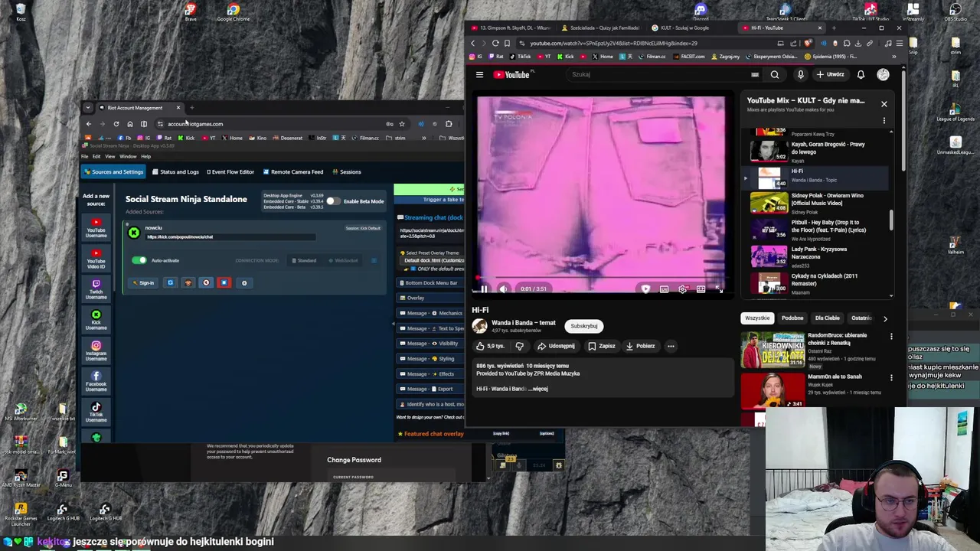
Task: Switch to Status and Logs tab
Action: coord(175,172)
